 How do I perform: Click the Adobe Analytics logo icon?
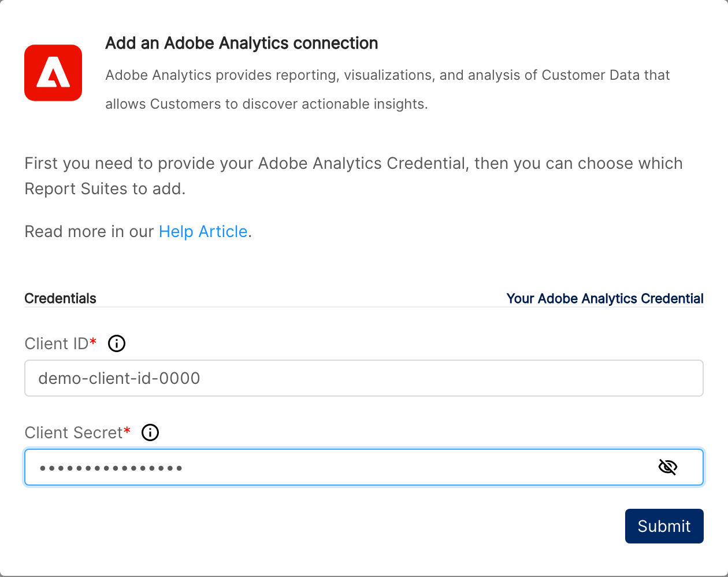tap(53, 73)
